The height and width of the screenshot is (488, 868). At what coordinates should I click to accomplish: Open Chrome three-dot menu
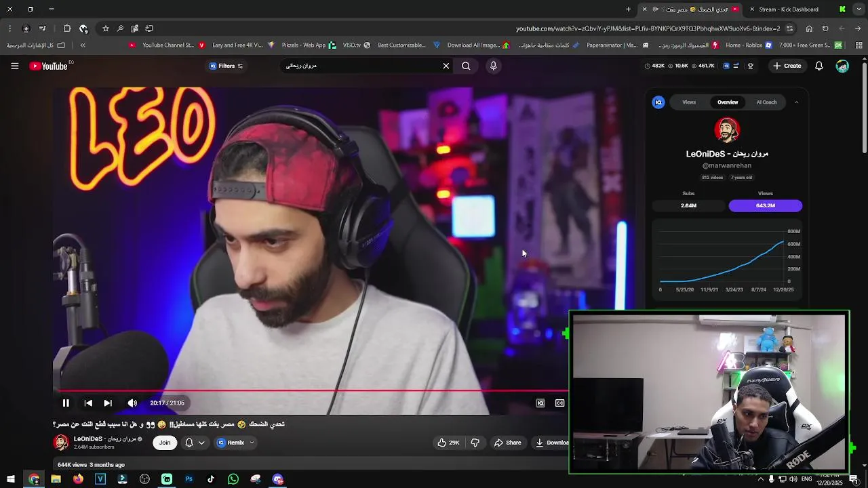pos(10,28)
